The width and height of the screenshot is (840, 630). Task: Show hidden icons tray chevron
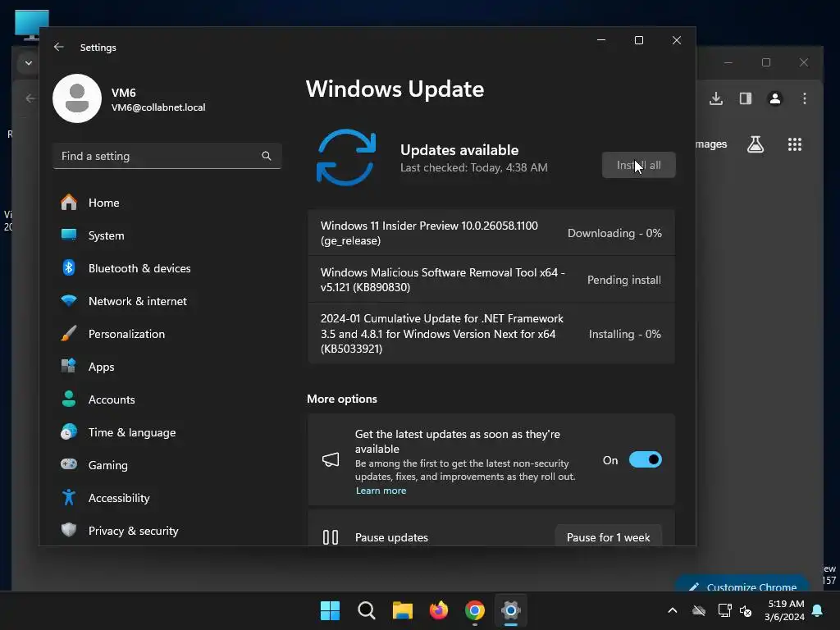[x=673, y=610]
